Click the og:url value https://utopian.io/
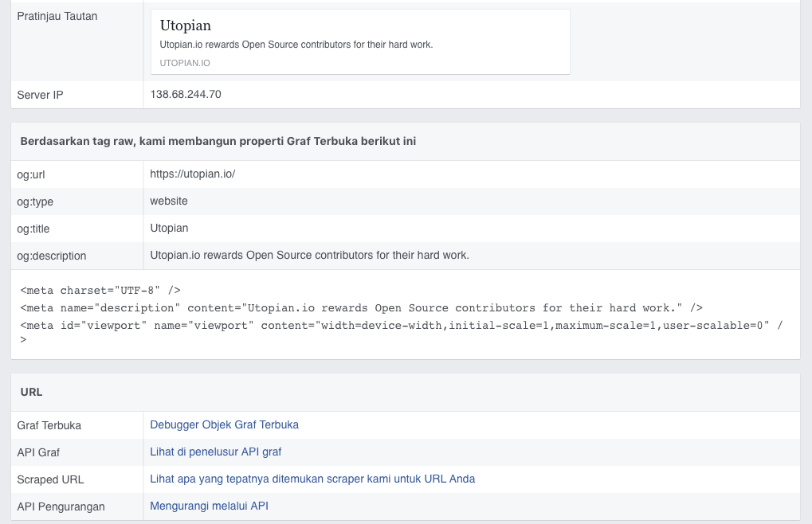The image size is (812, 524). click(x=192, y=174)
